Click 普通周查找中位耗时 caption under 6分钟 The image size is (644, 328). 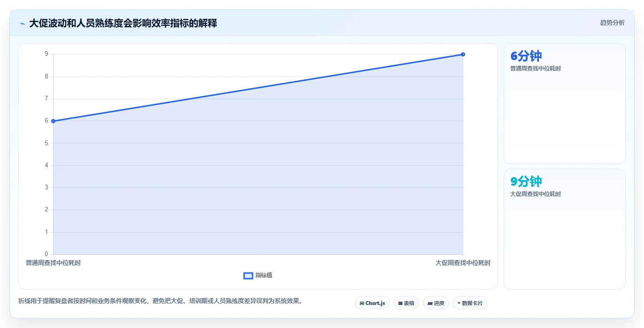(536, 69)
